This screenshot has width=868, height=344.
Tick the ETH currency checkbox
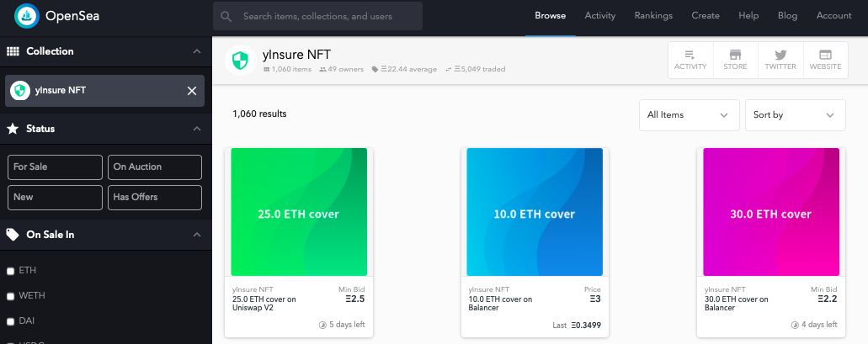tap(10, 271)
